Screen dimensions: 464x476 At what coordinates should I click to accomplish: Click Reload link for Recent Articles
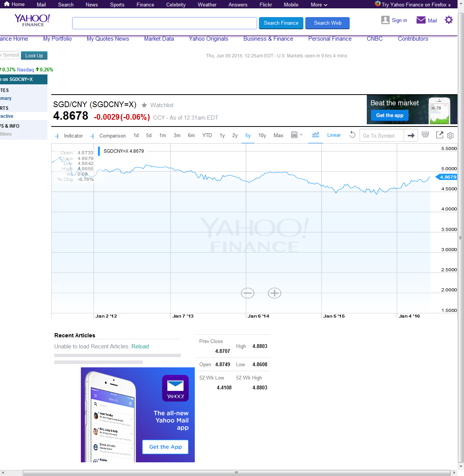coord(140,346)
